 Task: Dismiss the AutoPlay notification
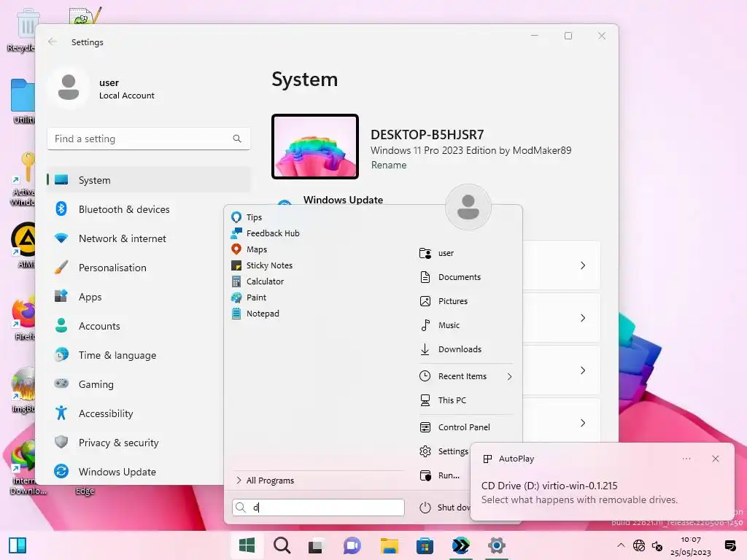[x=715, y=459]
